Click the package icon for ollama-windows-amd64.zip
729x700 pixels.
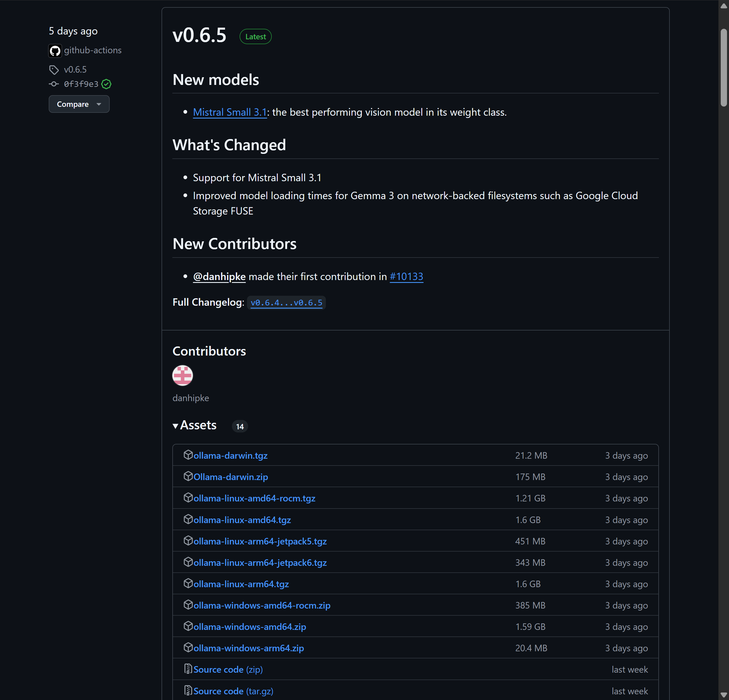[188, 626]
